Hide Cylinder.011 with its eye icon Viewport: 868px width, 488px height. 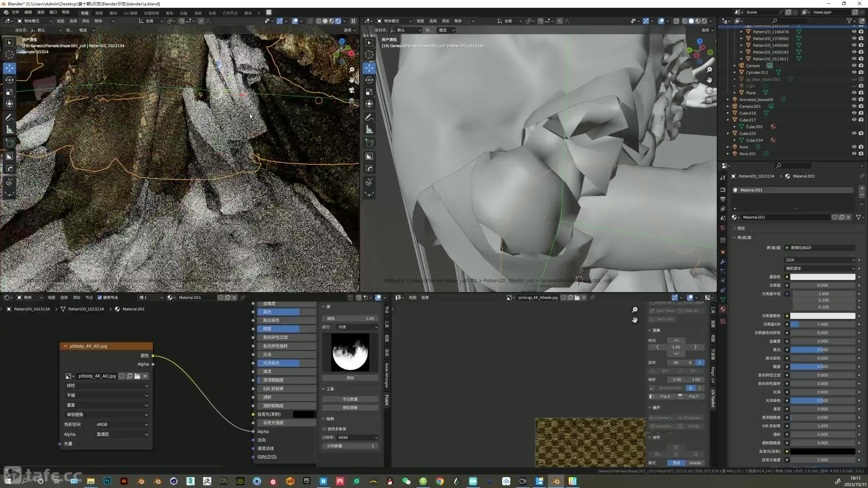[854, 73]
